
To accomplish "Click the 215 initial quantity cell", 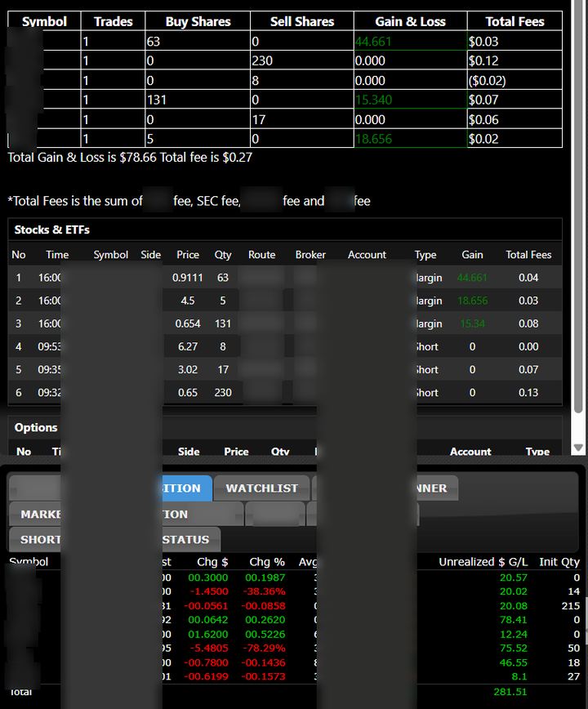I will tap(570, 606).
